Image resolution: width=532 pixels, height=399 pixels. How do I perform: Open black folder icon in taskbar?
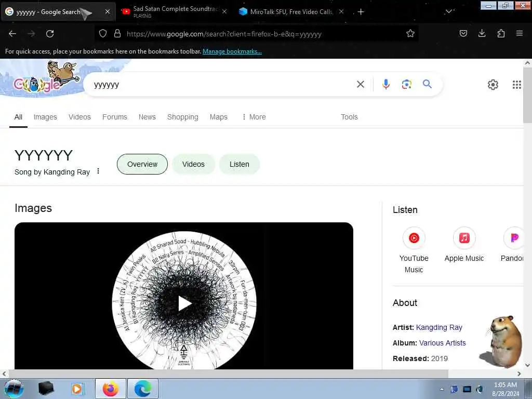coord(46,389)
